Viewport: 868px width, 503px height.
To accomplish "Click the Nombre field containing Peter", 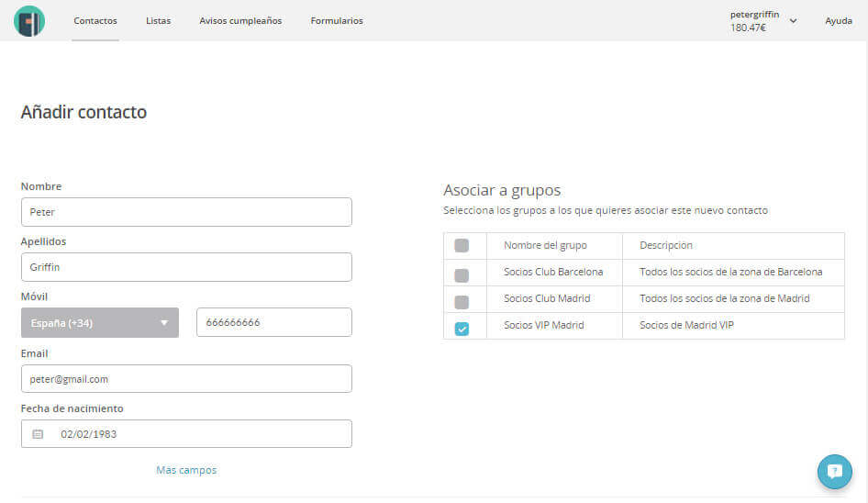I will coord(186,212).
